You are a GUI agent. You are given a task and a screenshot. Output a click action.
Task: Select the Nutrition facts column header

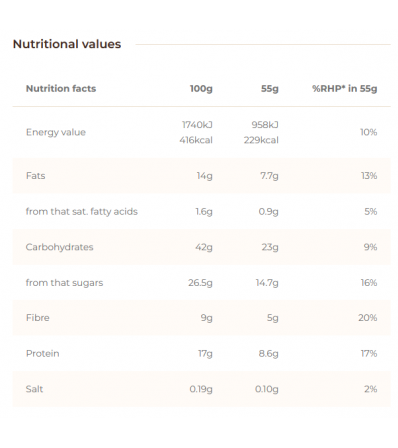point(61,89)
